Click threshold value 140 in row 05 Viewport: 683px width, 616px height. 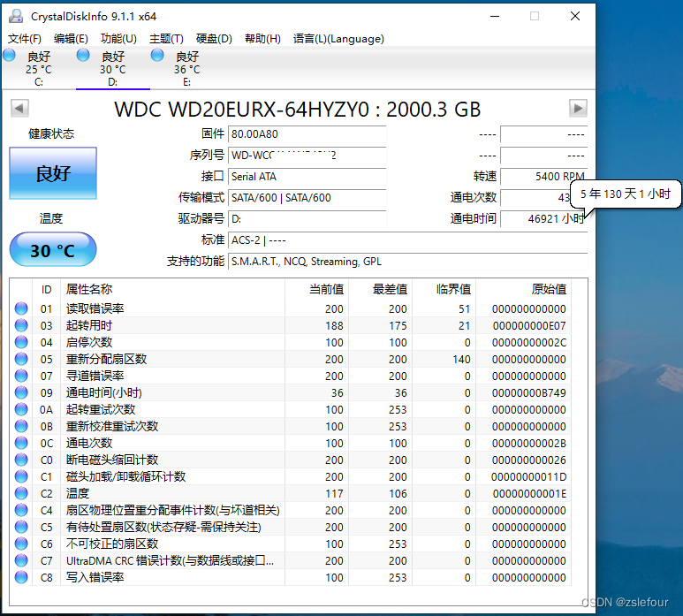461,360
